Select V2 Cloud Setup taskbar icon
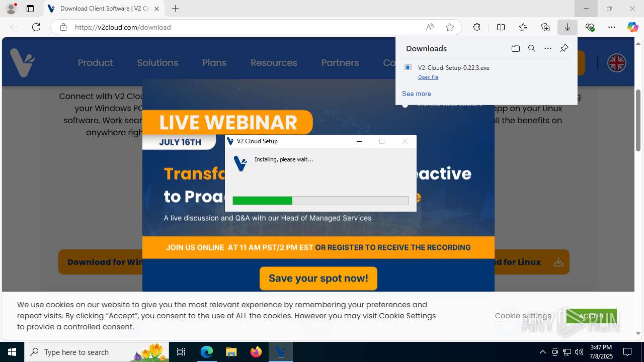 [x=280, y=352]
